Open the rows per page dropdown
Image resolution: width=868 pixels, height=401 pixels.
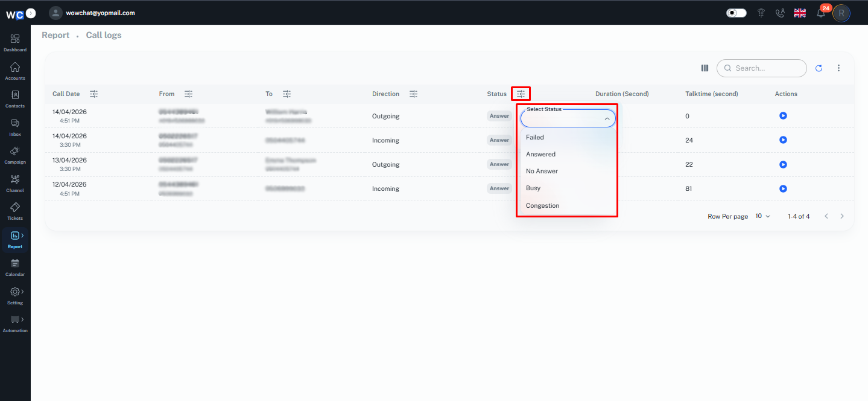tap(762, 216)
